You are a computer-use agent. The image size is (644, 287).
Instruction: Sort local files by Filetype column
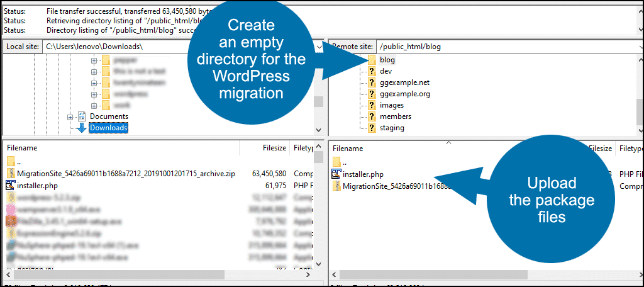point(303,148)
